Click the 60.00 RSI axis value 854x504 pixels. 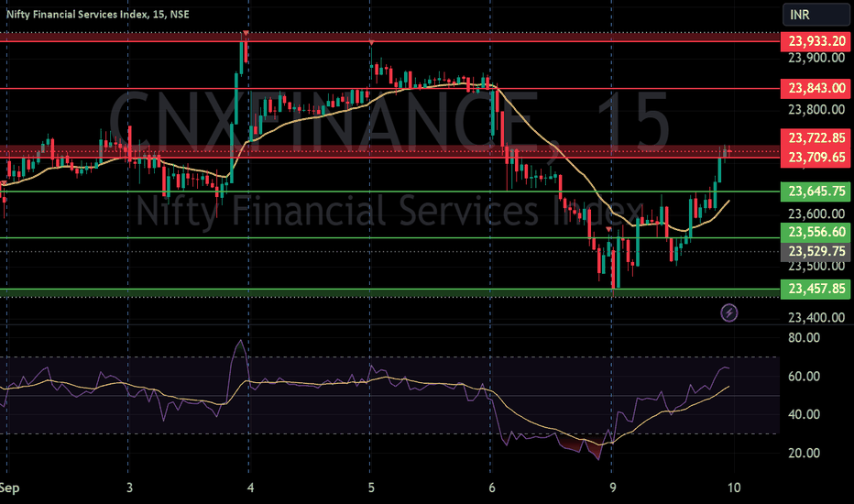coord(804,377)
